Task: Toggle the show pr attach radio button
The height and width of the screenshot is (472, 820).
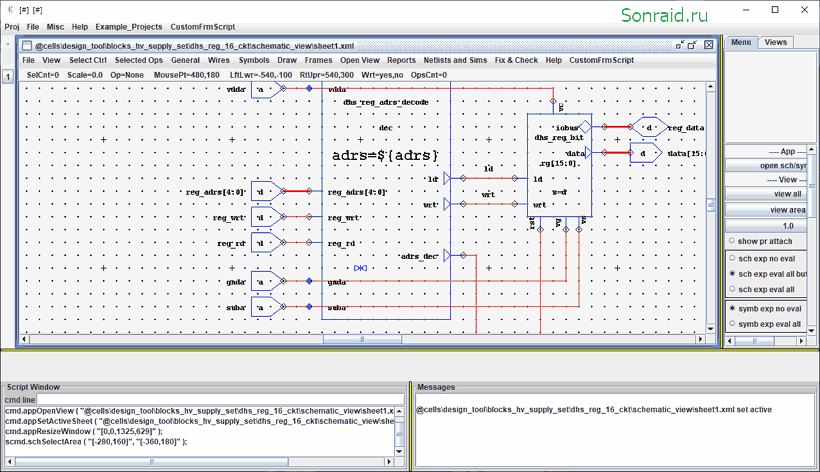Action: (x=732, y=241)
